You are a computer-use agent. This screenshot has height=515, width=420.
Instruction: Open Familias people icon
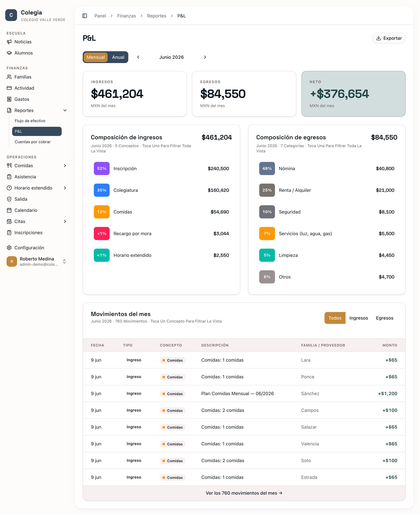pyautogui.click(x=9, y=77)
